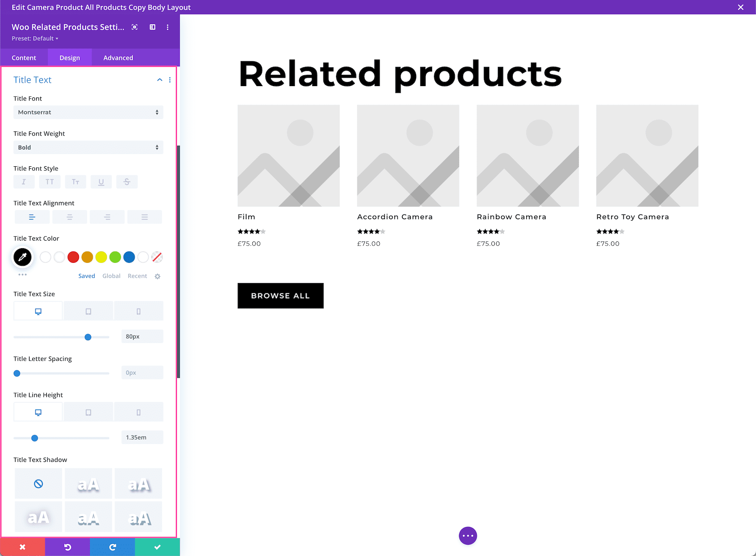The image size is (756, 556).
Task: Switch to the Content tab
Action: pyautogui.click(x=24, y=58)
